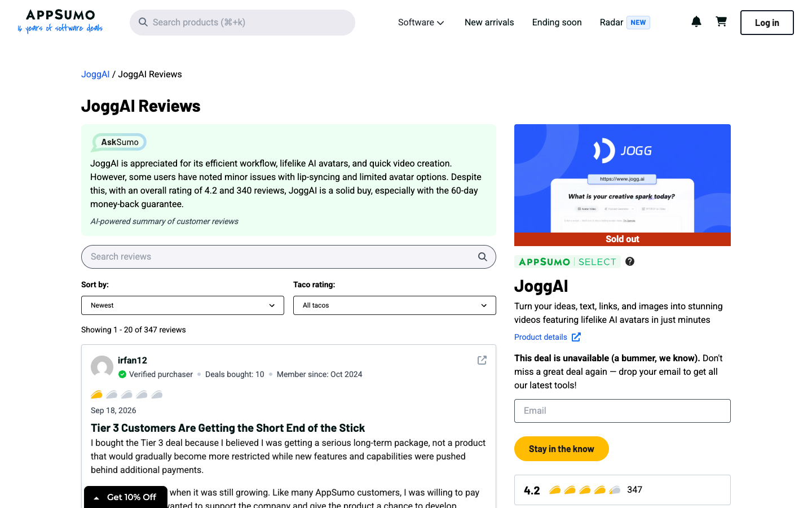Image resolution: width=812 pixels, height=508 pixels.
Task: Click irfan12's one-taco review rating
Action: (x=127, y=395)
